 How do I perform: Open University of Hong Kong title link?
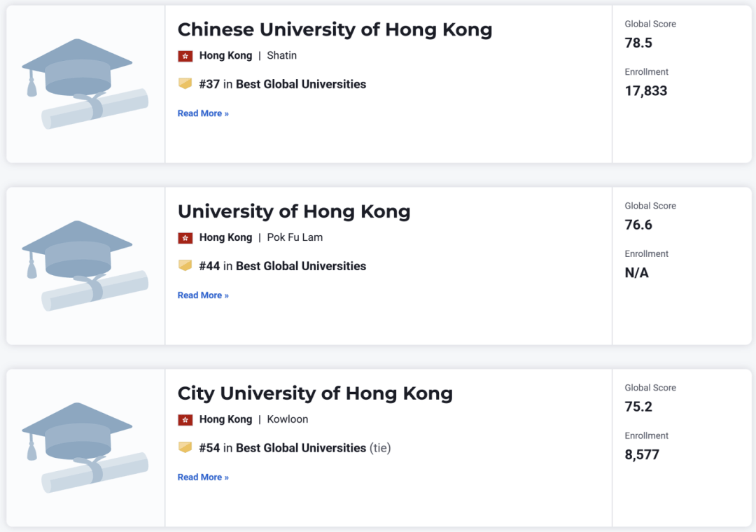[x=294, y=211]
